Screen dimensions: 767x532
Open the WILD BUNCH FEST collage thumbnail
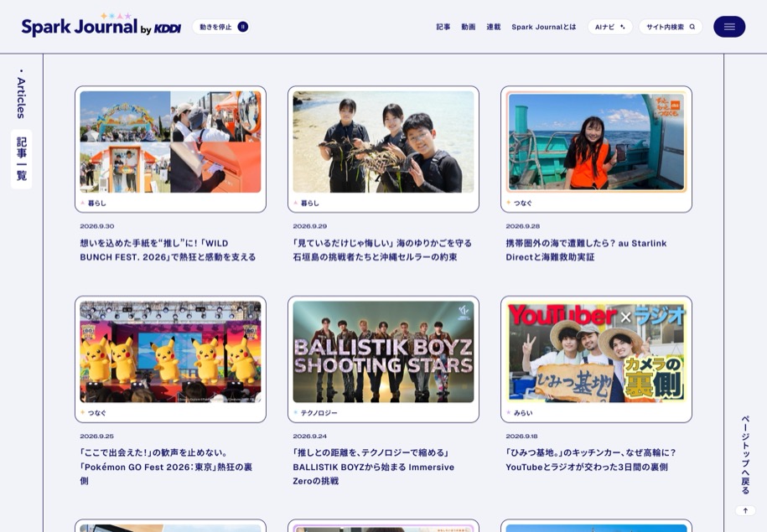170,142
